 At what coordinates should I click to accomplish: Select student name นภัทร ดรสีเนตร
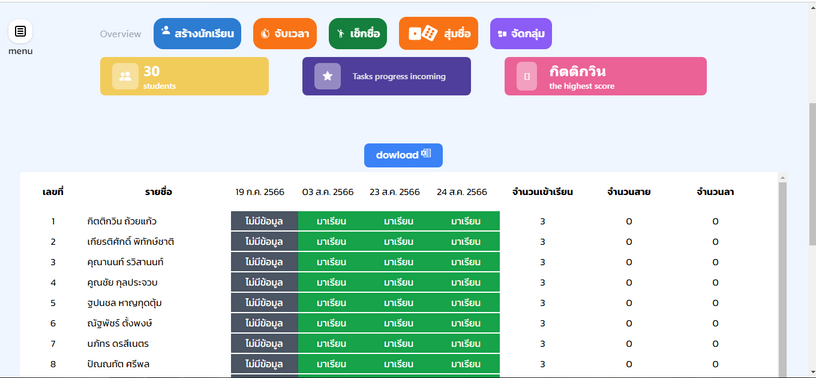pyautogui.click(x=118, y=344)
